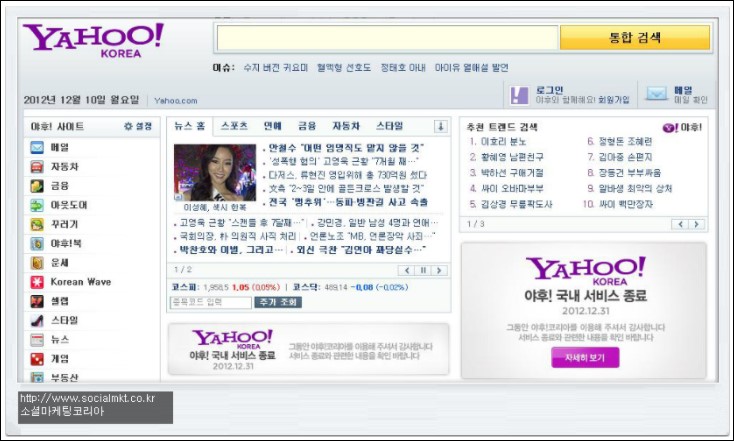Screen dimensions: 734x441
Task: Open issue link 수지 버킨 귀요미
Action: (275, 68)
